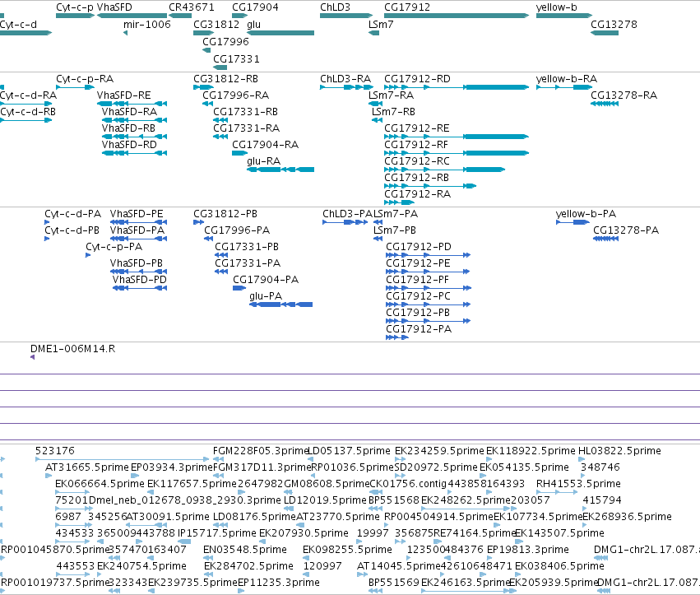Image resolution: width=700 pixels, height=595 pixels.
Task: Click the yellow-b gene label
Action: pyautogui.click(x=557, y=7)
